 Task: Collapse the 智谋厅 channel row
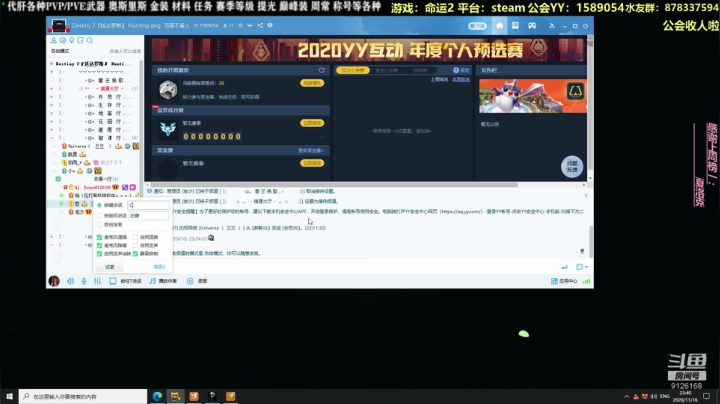[x=51, y=138]
